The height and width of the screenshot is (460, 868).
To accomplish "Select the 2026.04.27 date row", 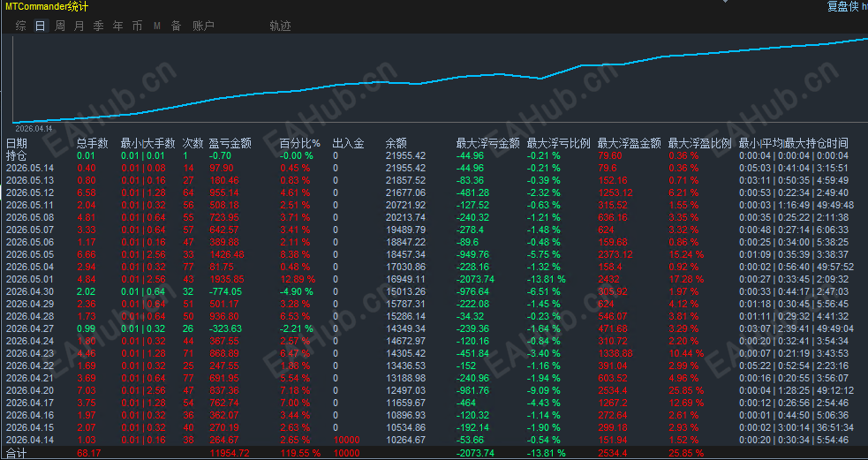I will pos(29,328).
